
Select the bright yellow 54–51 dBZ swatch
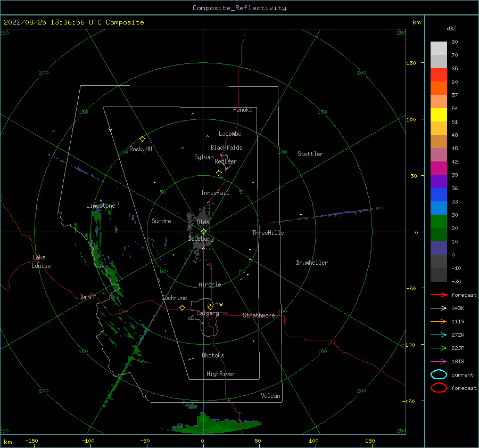pyautogui.click(x=439, y=115)
